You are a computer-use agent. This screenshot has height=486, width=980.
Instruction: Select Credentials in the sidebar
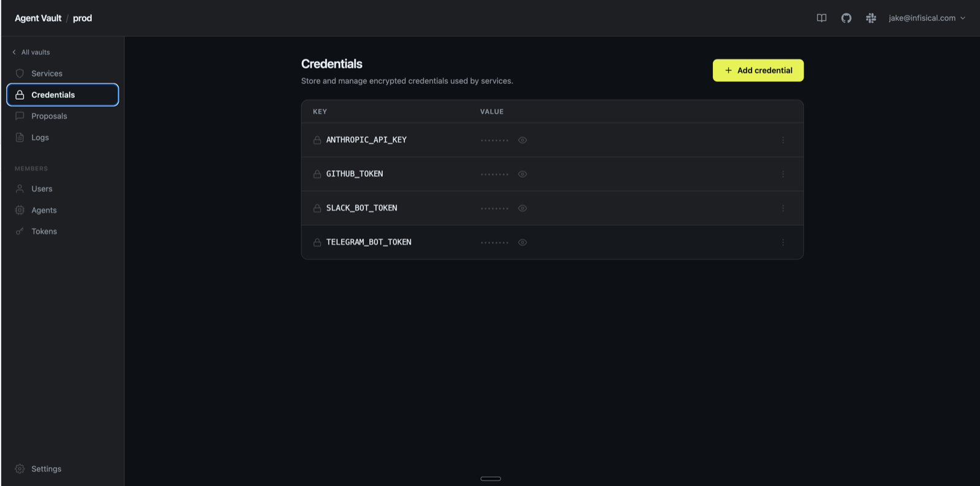tap(62, 95)
